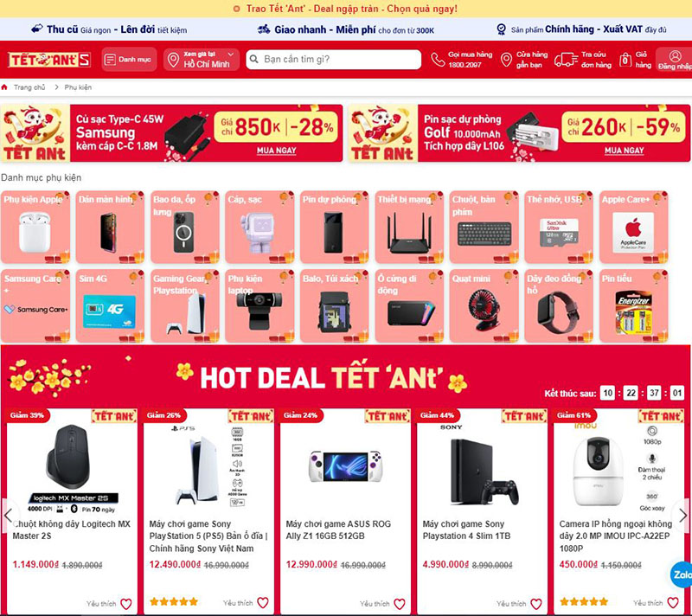Viewport: 692px width, 616px height.
Task: Show previous hot deals with left arrow
Action: pos(9,515)
